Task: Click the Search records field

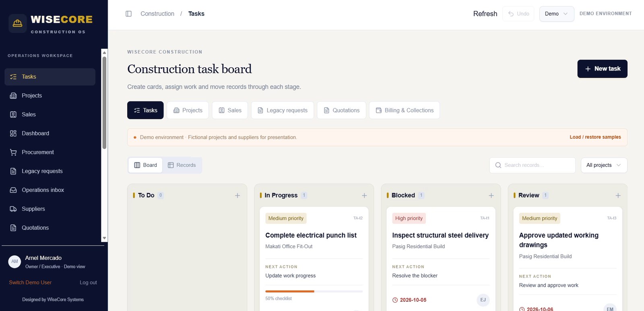Action: pyautogui.click(x=533, y=165)
